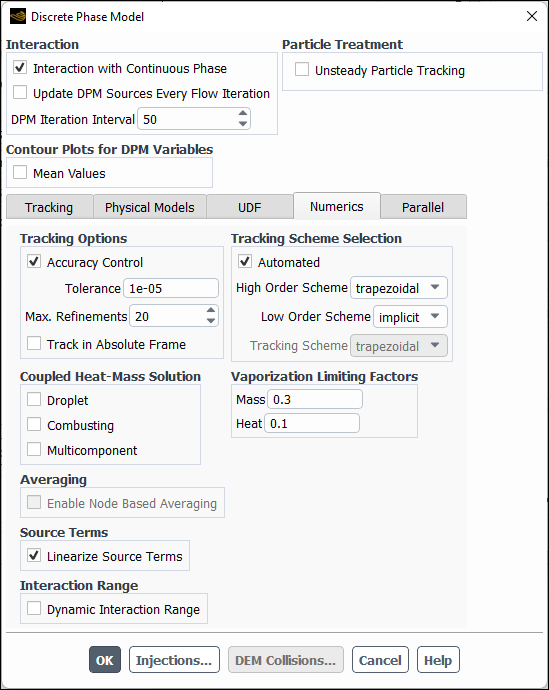Confirm settings with the OK button
Viewport: 549px width, 690px height.
105,660
